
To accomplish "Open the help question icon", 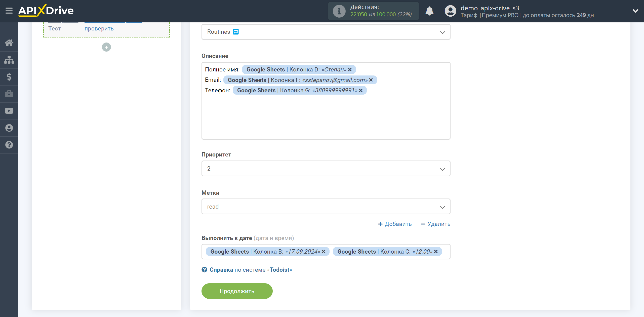I will 9,145.
